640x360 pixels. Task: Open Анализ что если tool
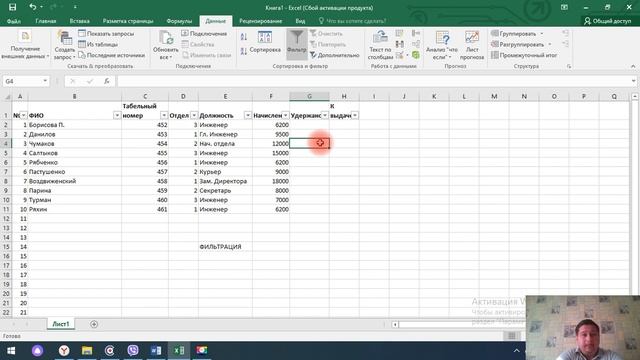[x=442, y=45]
